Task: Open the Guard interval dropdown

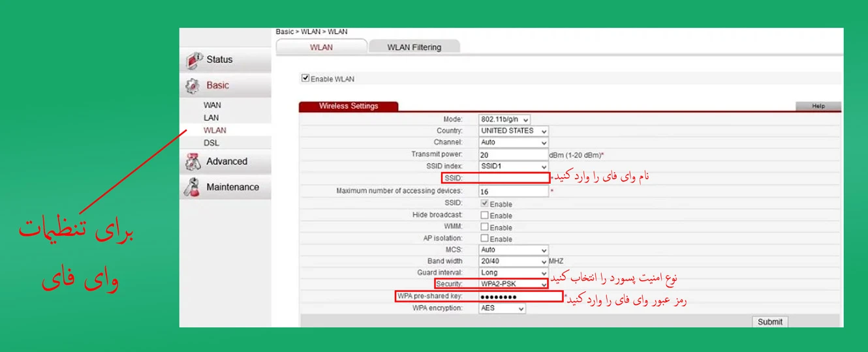Action: [x=514, y=273]
